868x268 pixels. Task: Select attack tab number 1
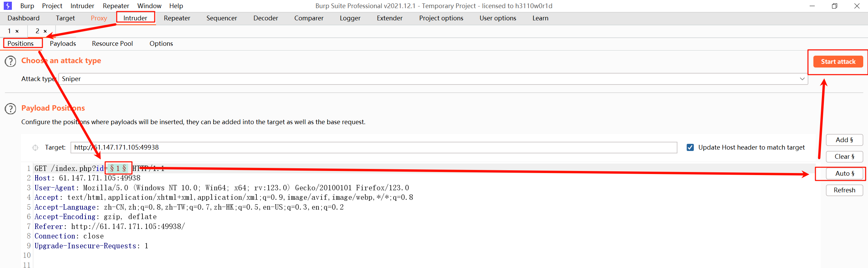(9, 31)
